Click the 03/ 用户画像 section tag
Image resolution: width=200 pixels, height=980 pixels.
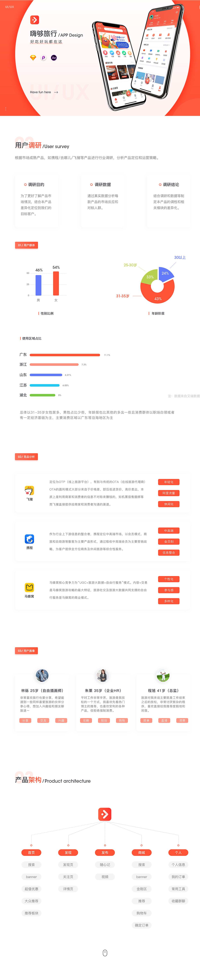tap(27, 650)
